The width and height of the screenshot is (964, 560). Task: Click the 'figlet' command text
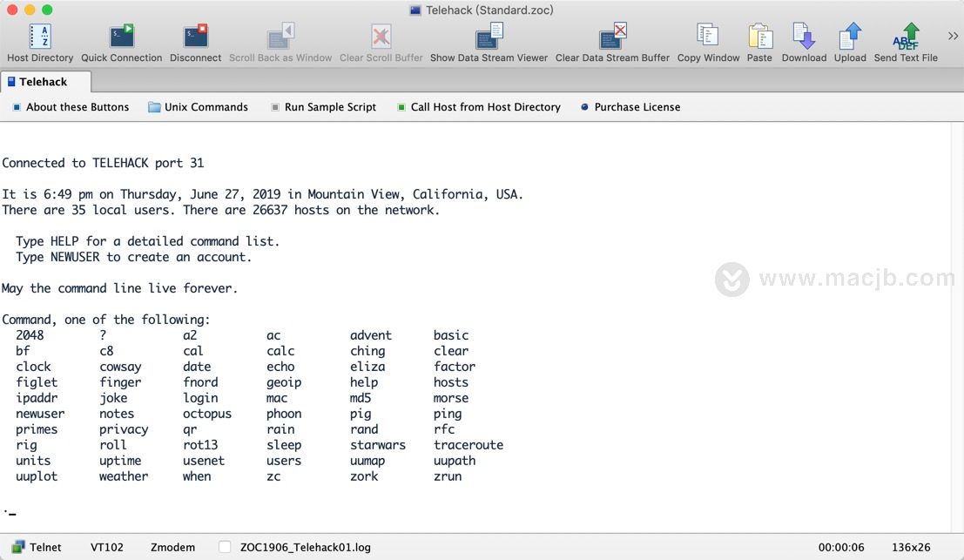[x=37, y=381]
